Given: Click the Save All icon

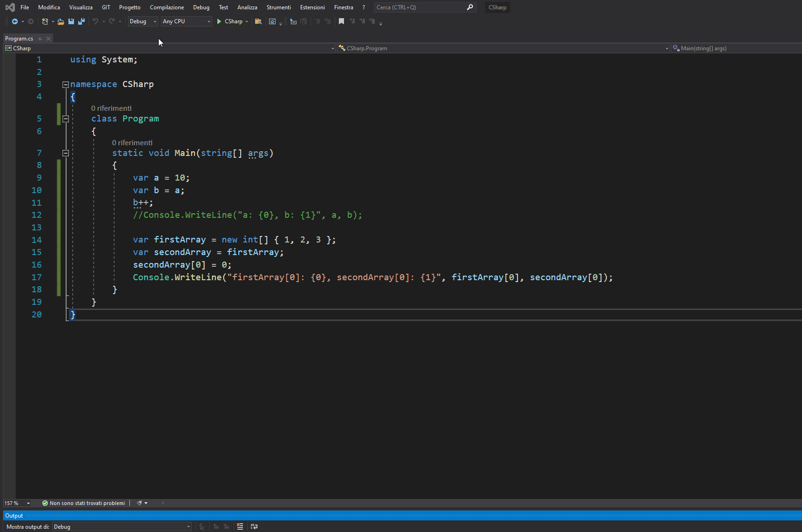Looking at the screenshot, I should point(81,21).
